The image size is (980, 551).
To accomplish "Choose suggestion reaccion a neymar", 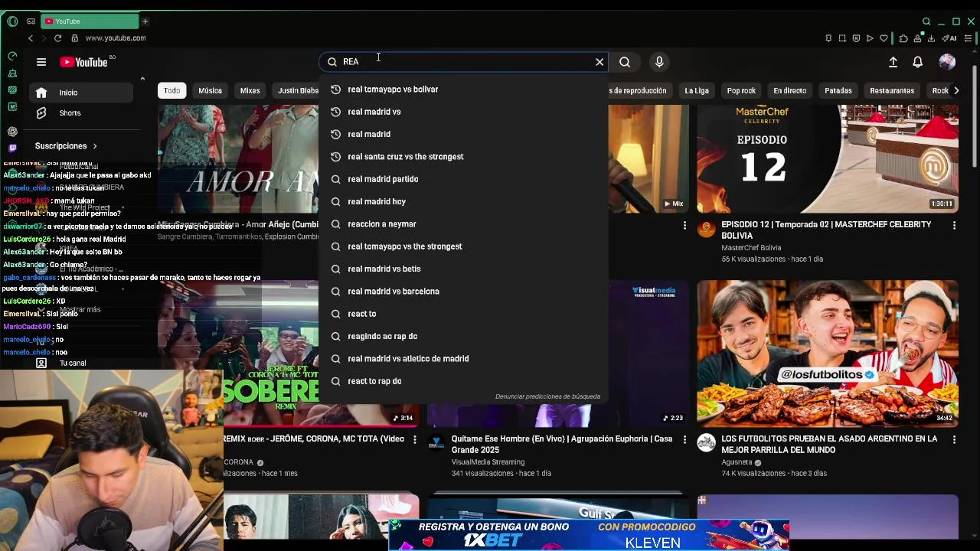I will pyautogui.click(x=463, y=224).
